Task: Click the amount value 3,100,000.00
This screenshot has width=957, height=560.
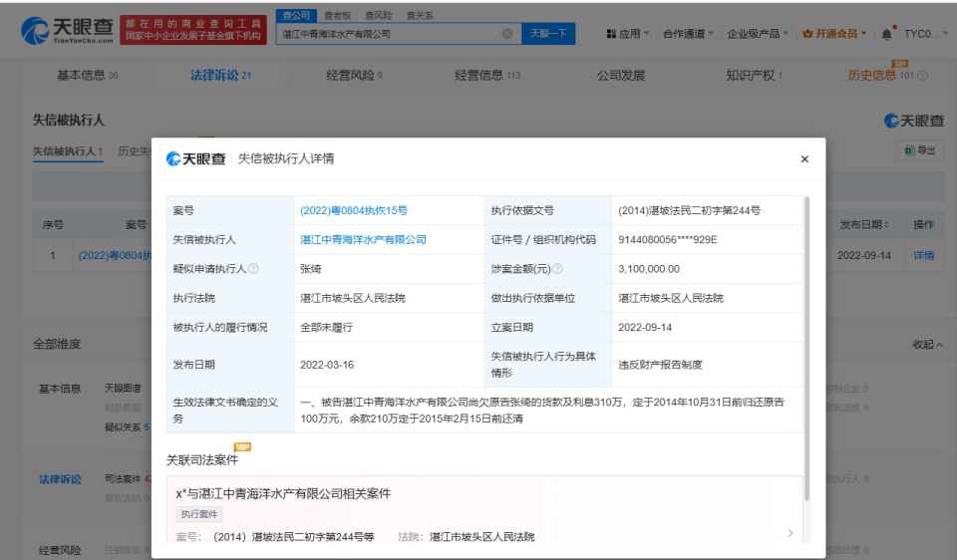Action: tap(649, 269)
